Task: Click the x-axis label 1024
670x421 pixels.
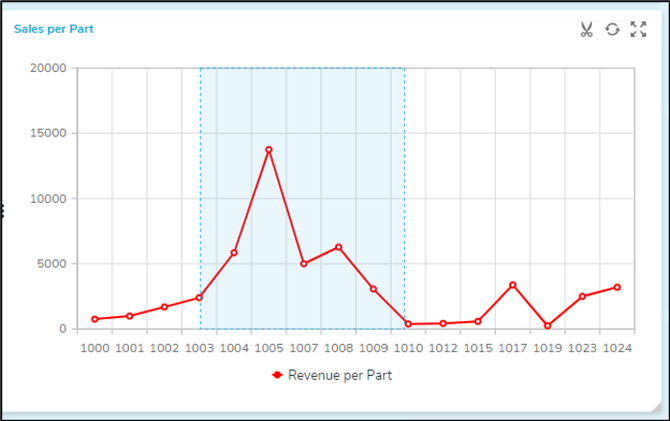Action: [617, 348]
